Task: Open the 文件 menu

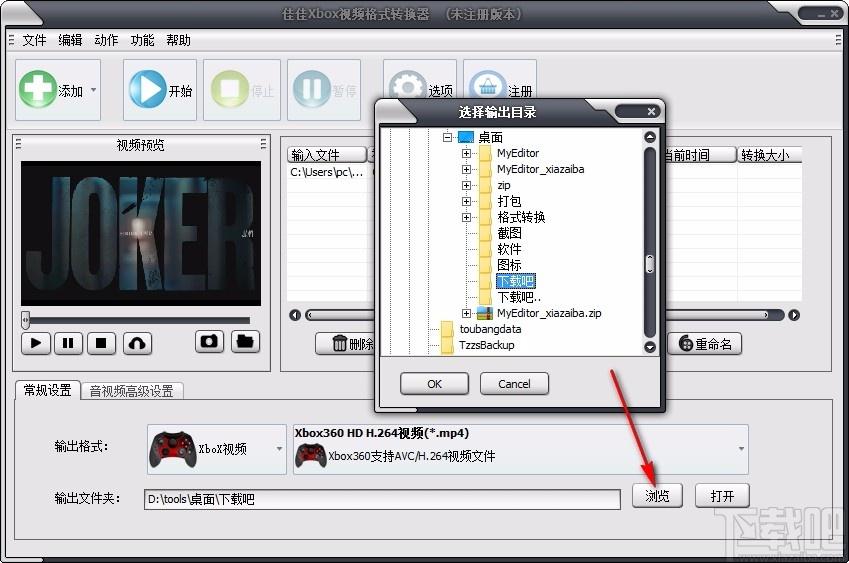Action: 34,40
